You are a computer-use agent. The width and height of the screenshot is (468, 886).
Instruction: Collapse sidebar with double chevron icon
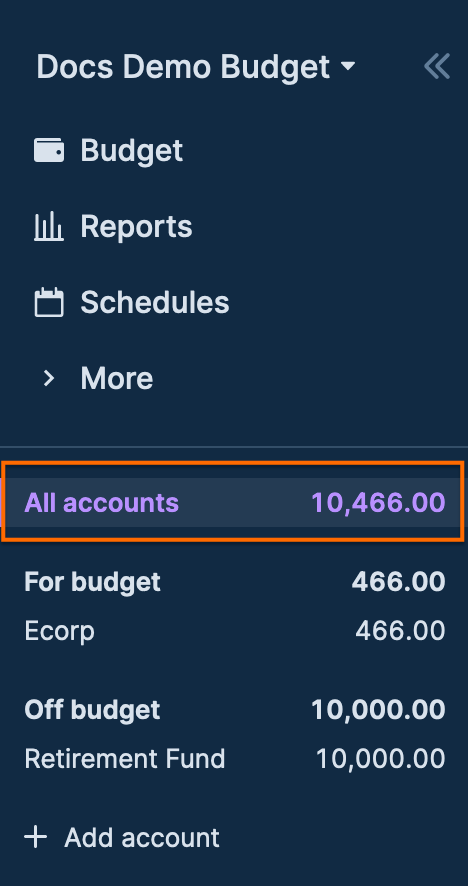pos(437,66)
